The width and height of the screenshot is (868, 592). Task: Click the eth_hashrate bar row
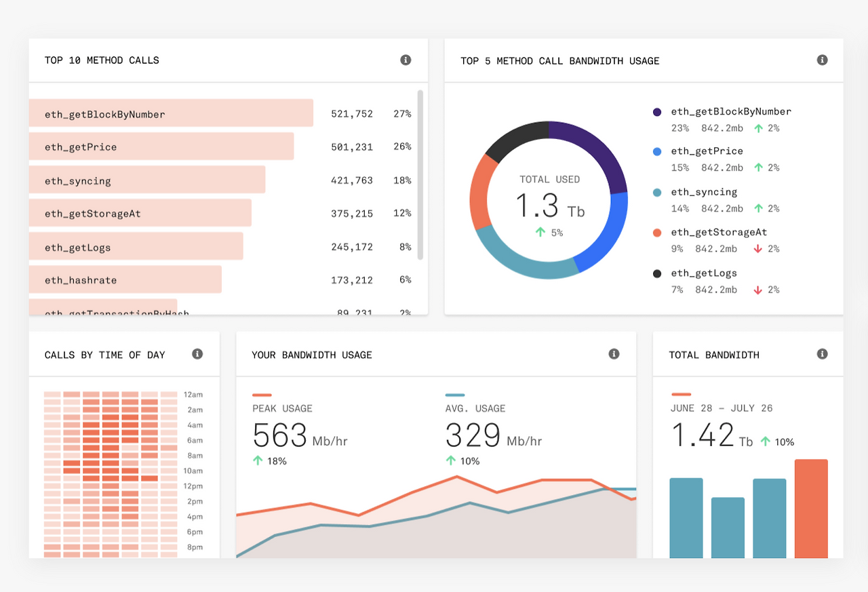tap(220, 279)
